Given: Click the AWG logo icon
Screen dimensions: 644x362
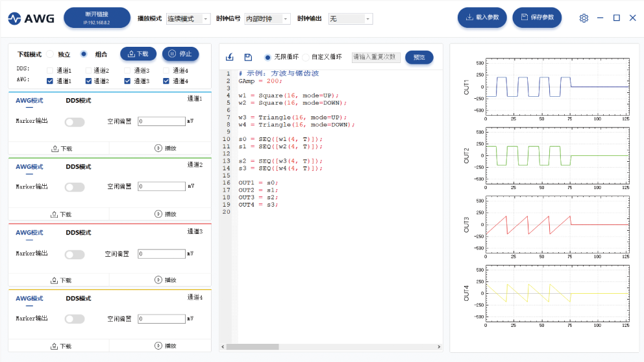Looking at the screenshot, I should 14,19.
